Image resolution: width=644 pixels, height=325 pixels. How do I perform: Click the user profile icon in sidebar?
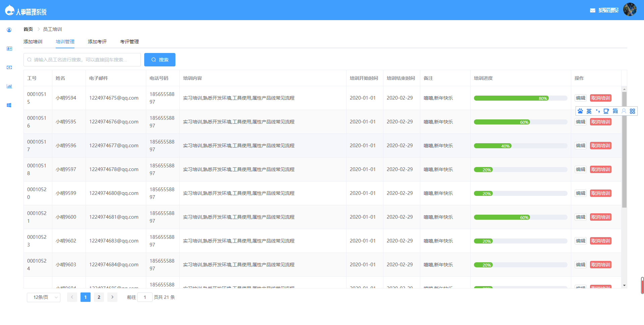click(9, 30)
